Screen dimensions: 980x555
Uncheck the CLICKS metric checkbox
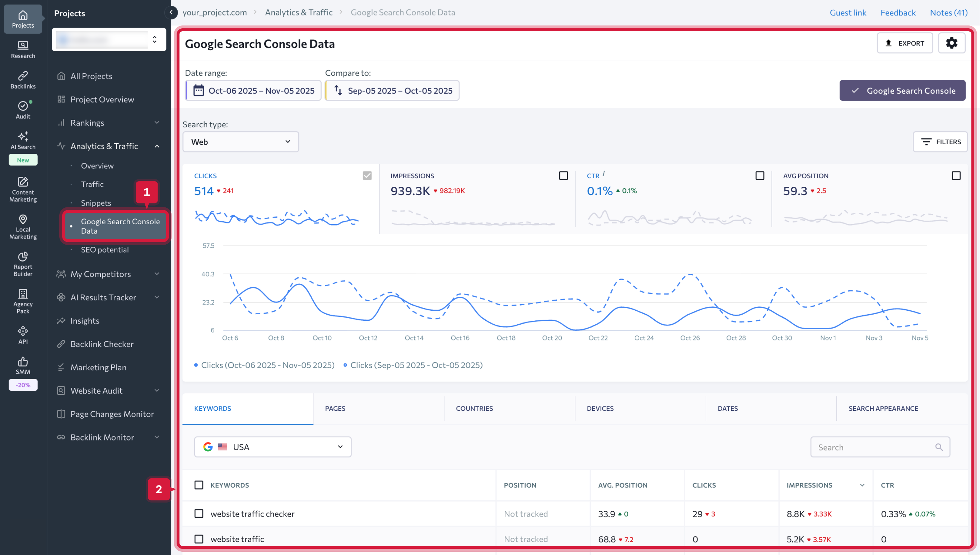[367, 175]
